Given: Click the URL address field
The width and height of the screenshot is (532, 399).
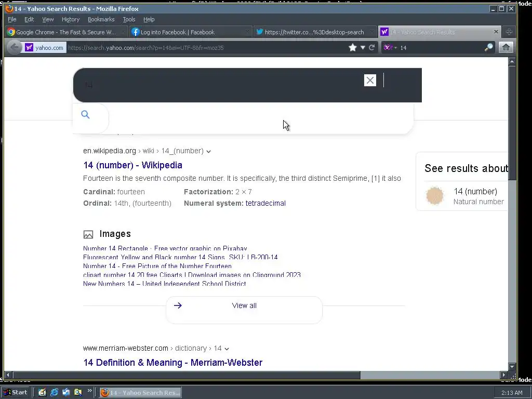Looking at the screenshot, I should click(207, 47).
